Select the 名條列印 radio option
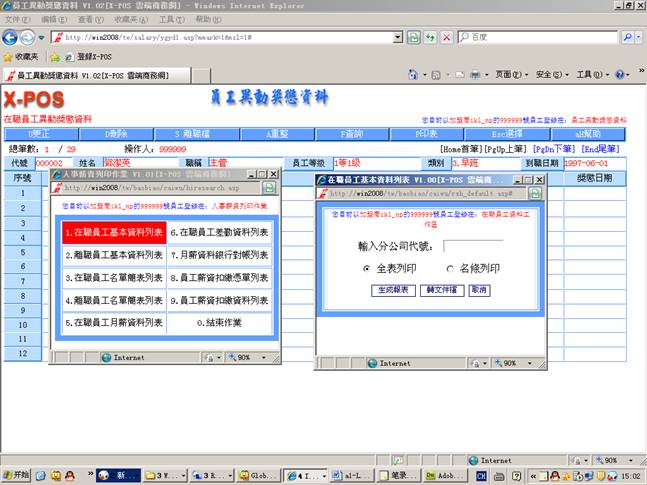This screenshot has height=485, width=647. (x=450, y=269)
